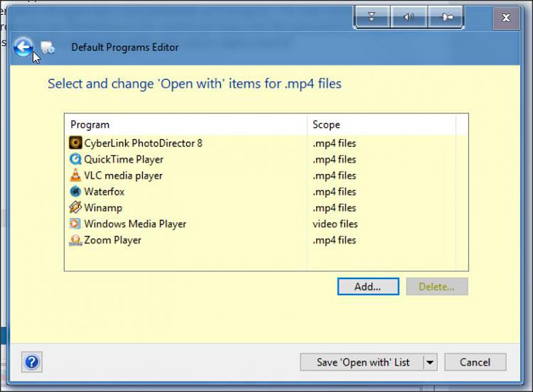Click the Windows Media Player icon
Image resolution: width=533 pixels, height=392 pixels.
pos(75,224)
